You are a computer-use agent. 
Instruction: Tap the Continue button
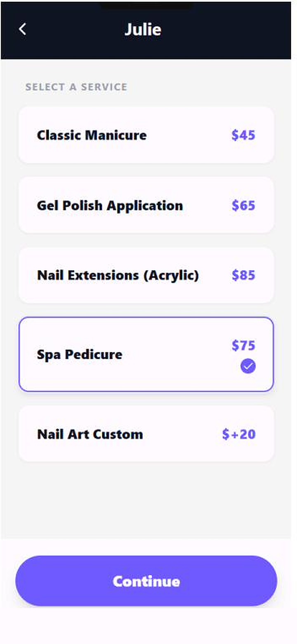pos(146,581)
